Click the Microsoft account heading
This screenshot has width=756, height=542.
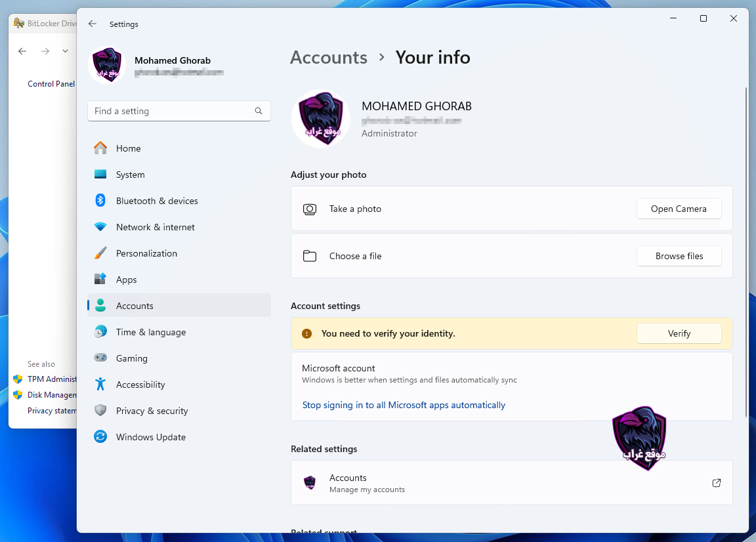[339, 368]
